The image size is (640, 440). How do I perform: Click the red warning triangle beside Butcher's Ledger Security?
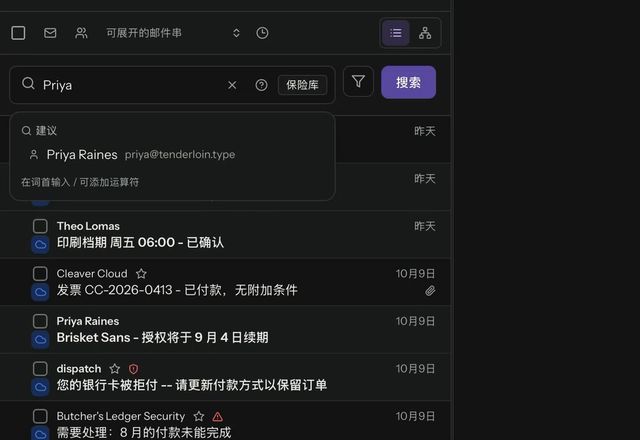point(218,416)
